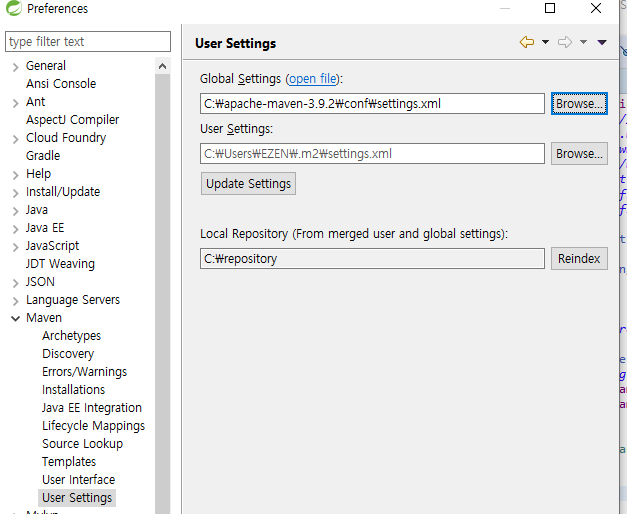Screen dimensions: 627x514
Task: Open the forward history dropdown arrow
Action: [583, 42]
